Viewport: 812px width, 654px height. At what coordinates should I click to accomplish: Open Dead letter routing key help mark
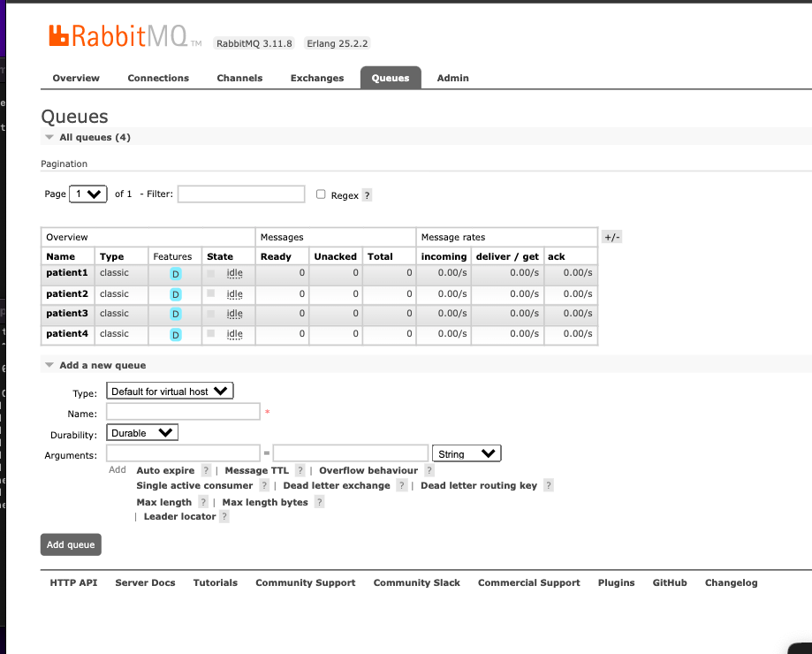point(549,485)
